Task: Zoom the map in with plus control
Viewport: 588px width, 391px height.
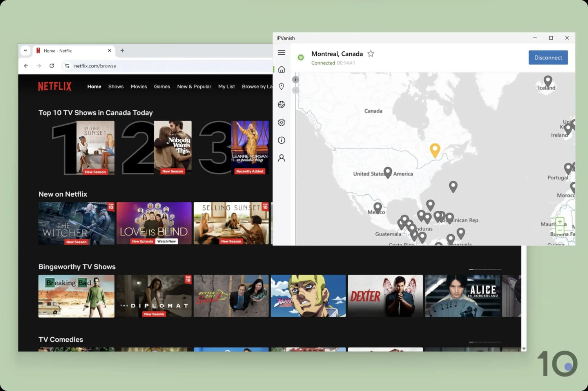Action: point(560,221)
